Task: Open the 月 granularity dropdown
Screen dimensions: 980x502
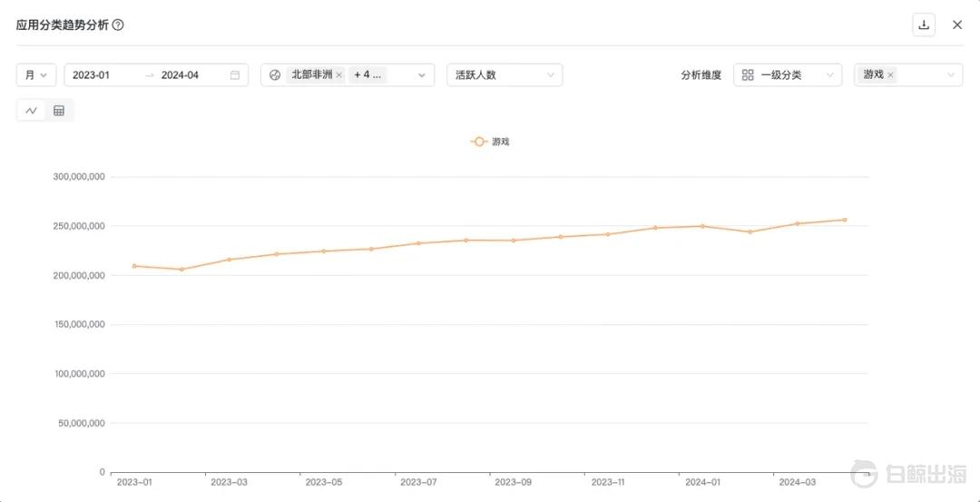Action: click(36, 75)
